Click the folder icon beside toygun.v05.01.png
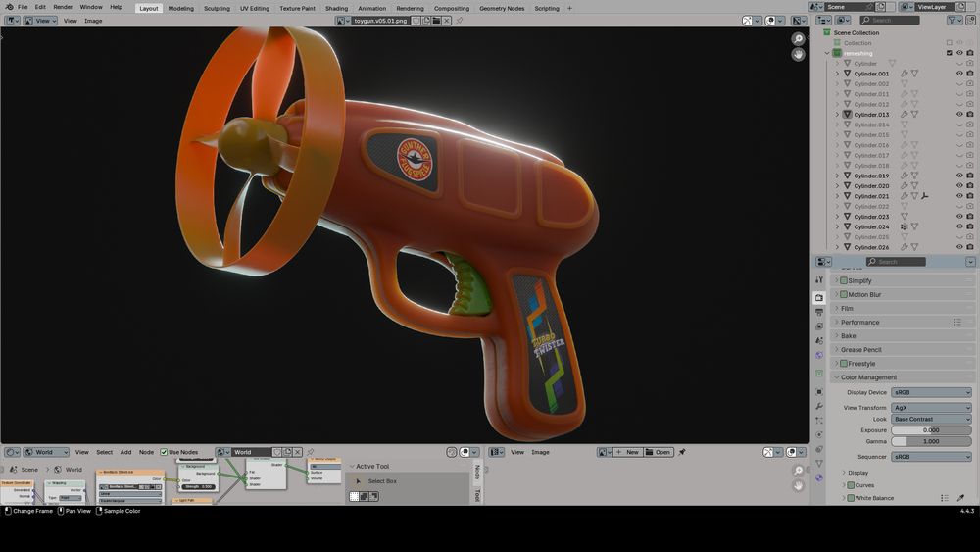The image size is (980, 552). tap(436, 21)
